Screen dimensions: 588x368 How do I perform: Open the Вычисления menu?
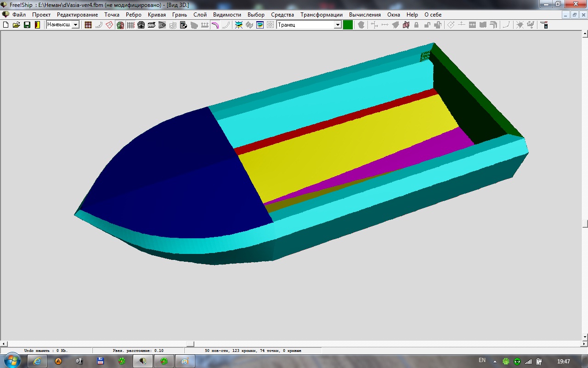click(365, 15)
